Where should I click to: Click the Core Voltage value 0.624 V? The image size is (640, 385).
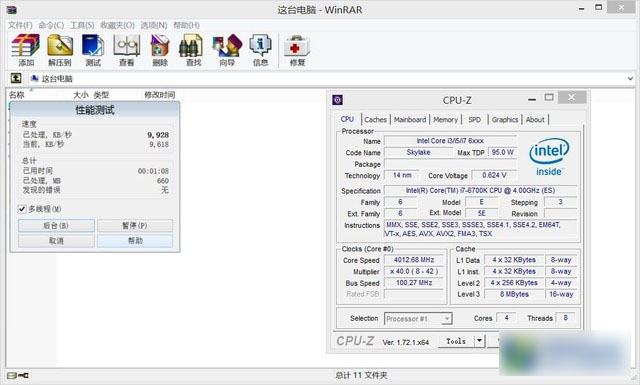(x=494, y=175)
